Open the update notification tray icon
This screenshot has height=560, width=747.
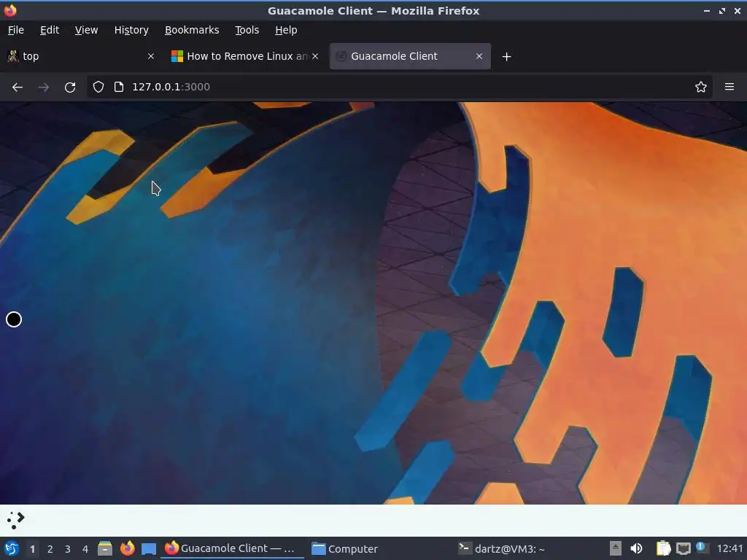point(703,548)
